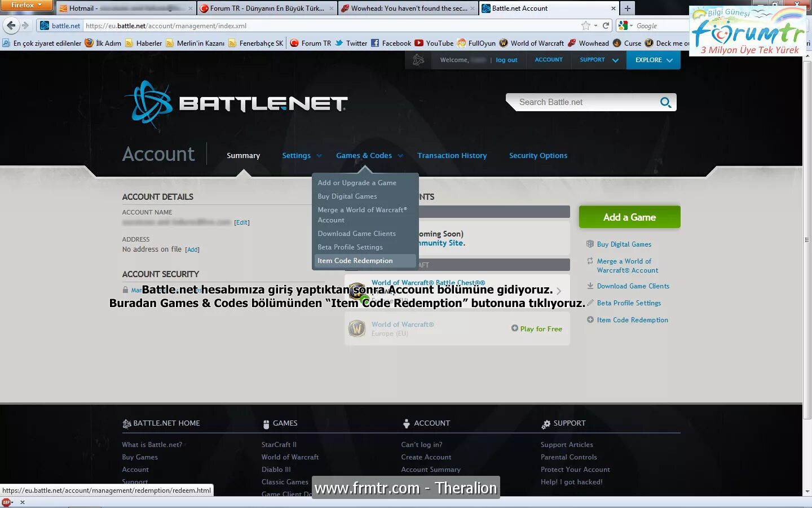The height and width of the screenshot is (508, 812).
Task: Close the Battle.net Account tab
Action: [x=614, y=8]
